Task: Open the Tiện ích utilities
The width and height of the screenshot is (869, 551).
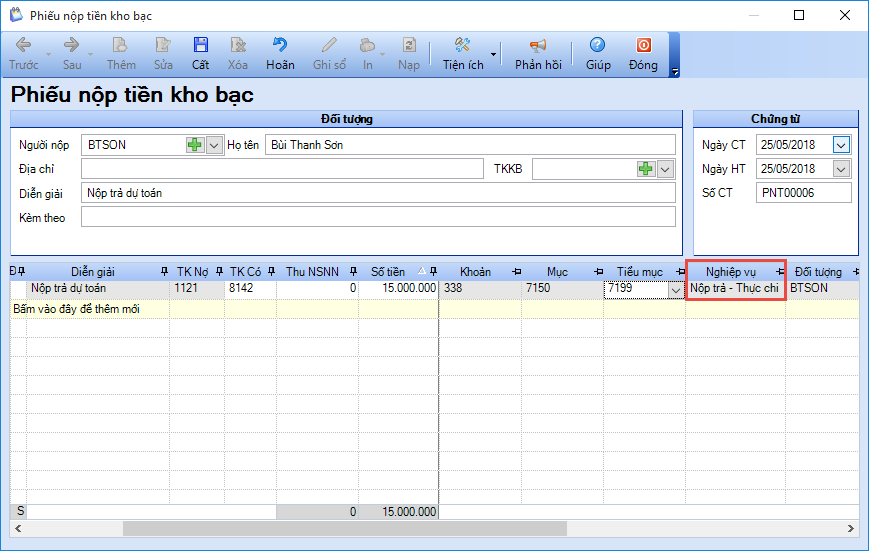Action: click(463, 54)
